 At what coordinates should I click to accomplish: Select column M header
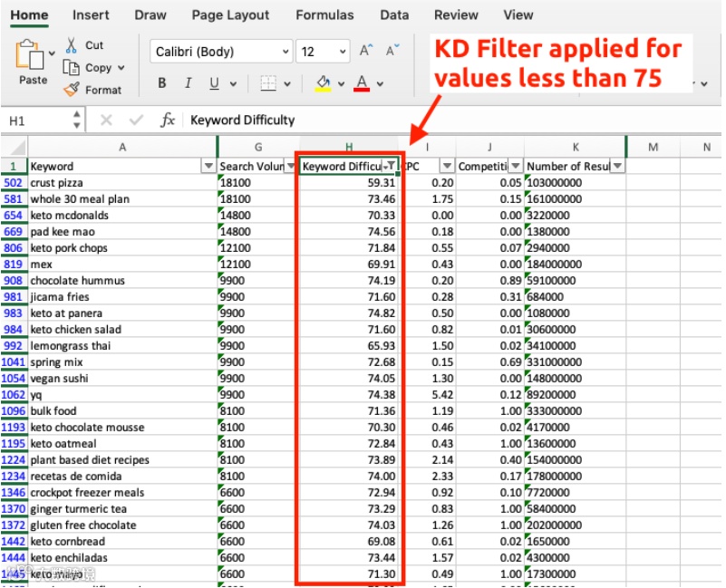tap(653, 148)
